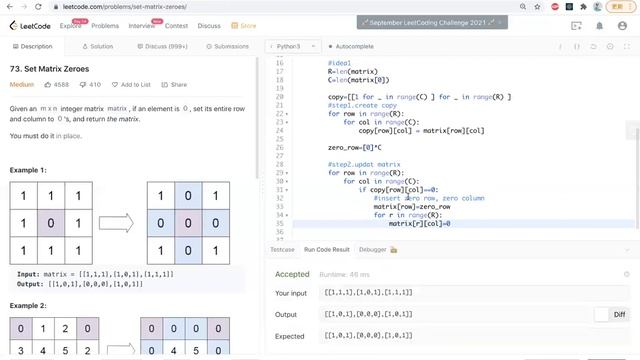The width and height of the screenshot is (640, 360).
Task: Click the lock icon beside Debugger
Action: click(393, 250)
